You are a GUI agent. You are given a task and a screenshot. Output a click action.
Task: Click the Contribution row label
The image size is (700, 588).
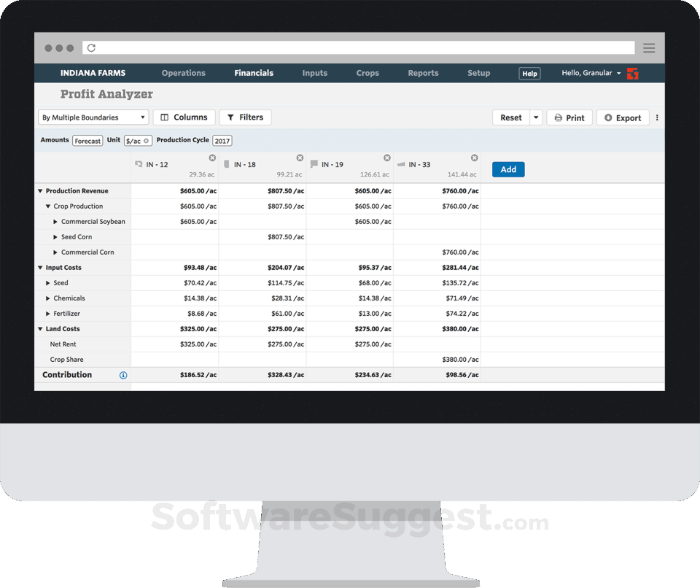67,375
